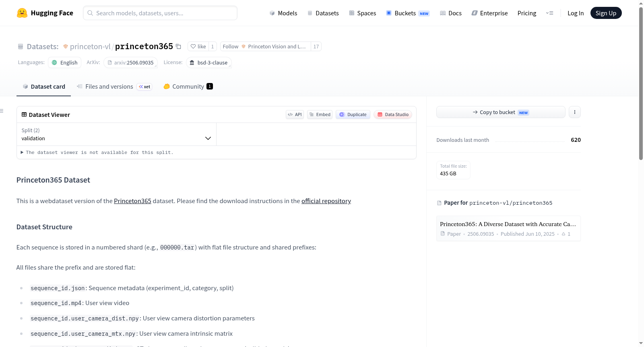The width and height of the screenshot is (644, 347).
Task: Open the more navigation menu icon
Action: pos(549,13)
